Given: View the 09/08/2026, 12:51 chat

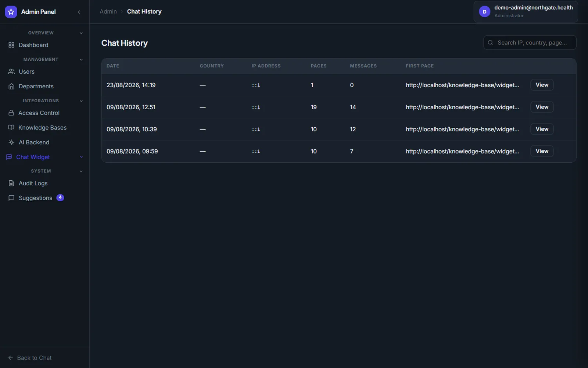Looking at the screenshot, I should 542,107.
